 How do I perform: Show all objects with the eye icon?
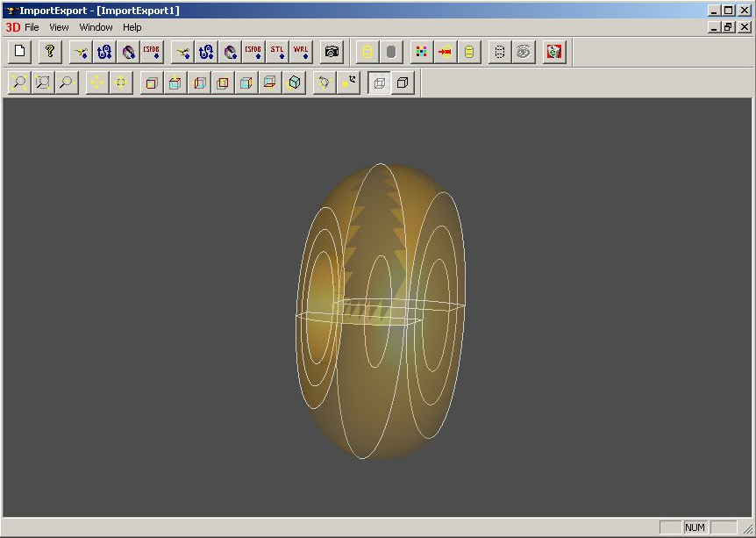coord(524,52)
